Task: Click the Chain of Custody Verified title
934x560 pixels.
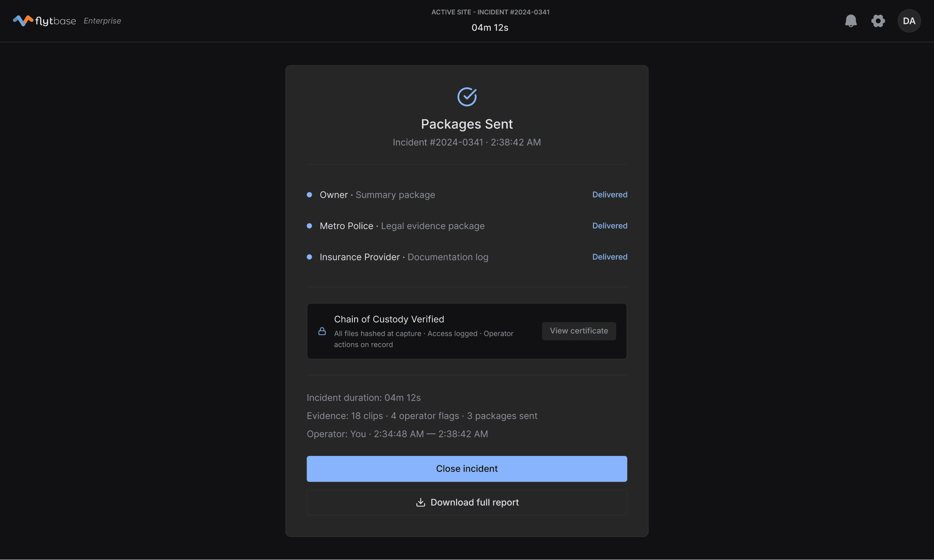Action: [389, 319]
